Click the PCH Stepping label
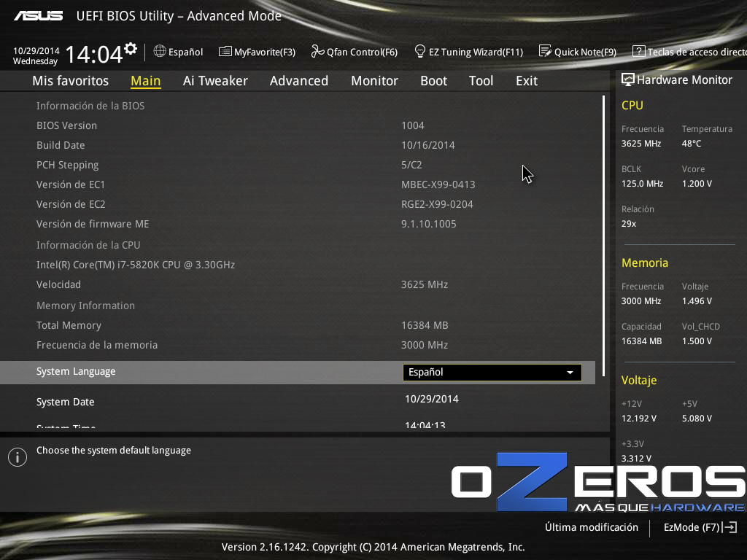This screenshot has width=747, height=560. (x=68, y=166)
